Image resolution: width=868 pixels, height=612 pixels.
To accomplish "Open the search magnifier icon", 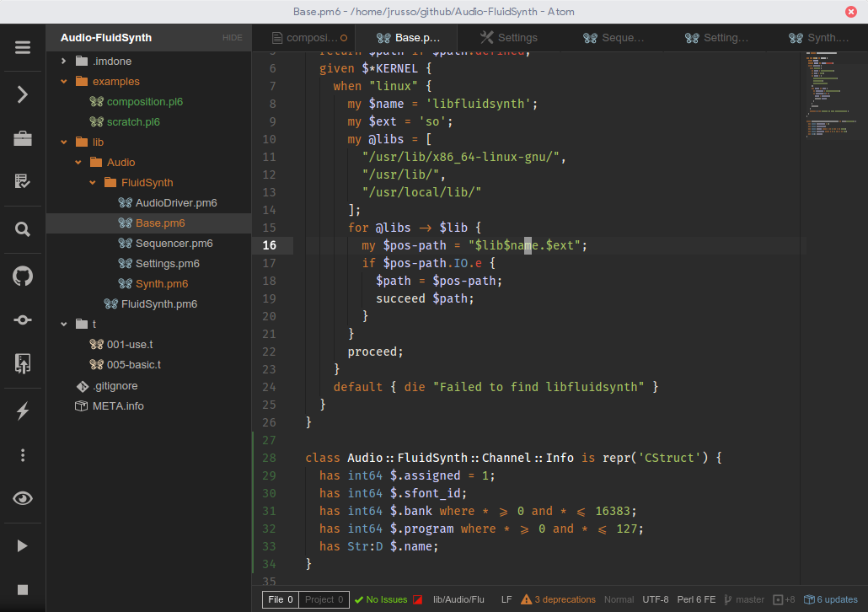I will [23, 229].
